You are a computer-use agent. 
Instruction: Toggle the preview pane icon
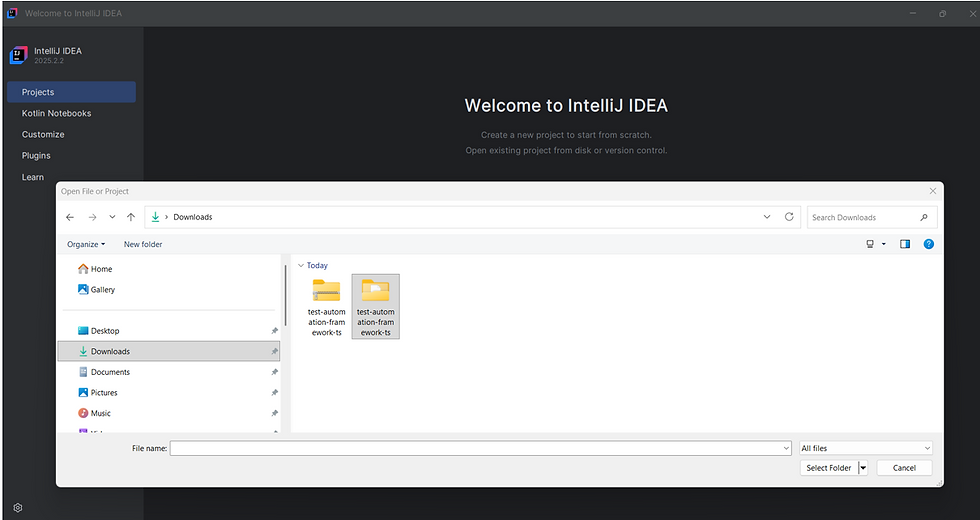(x=904, y=244)
